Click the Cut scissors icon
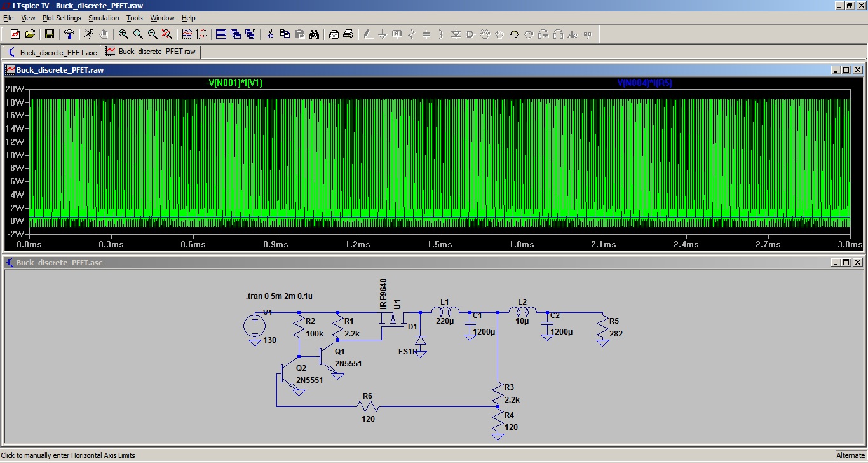The width and height of the screenshot is (868, 463). click(270, 34)
